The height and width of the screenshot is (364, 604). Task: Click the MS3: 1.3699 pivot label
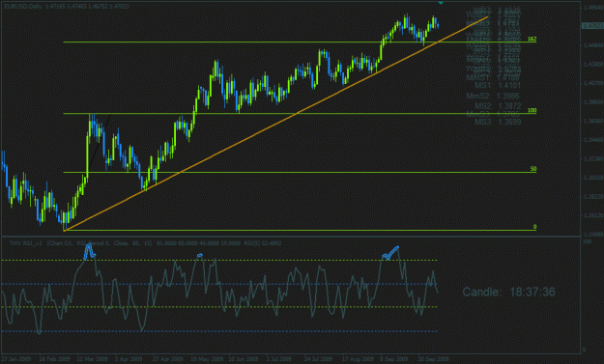498,122
